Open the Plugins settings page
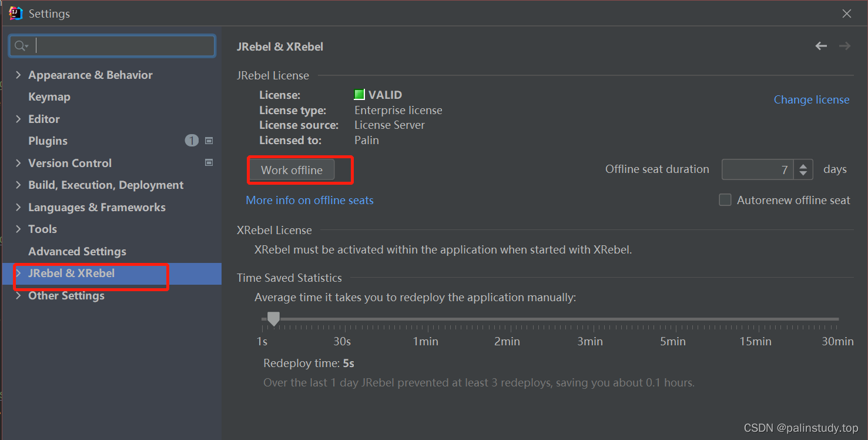Screen dimensions: 868x440 (x=48, y=141)
